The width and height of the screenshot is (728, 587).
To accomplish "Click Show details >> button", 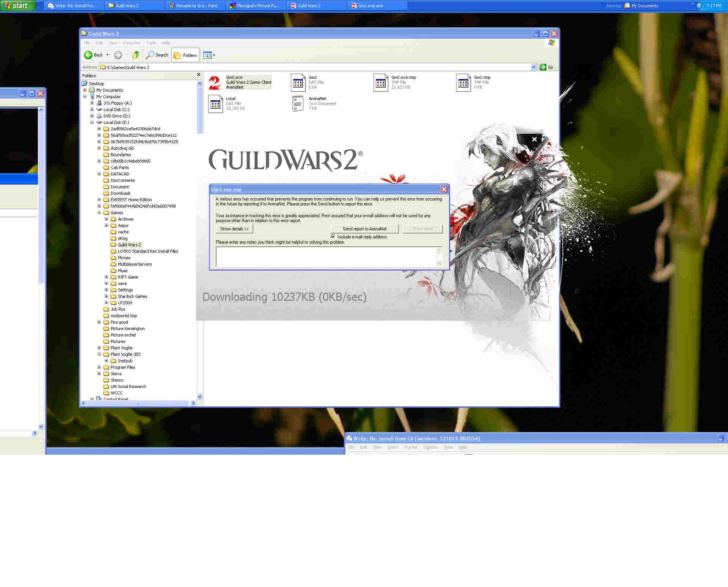I will pyautogui.click(x=234, y=229).
